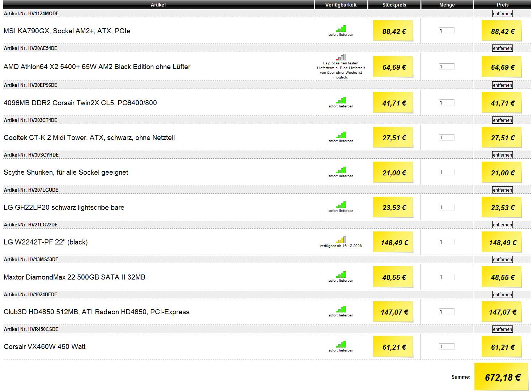Screen dimensions: 532x392
Task: Click the Menge column header
Action: 447,5
